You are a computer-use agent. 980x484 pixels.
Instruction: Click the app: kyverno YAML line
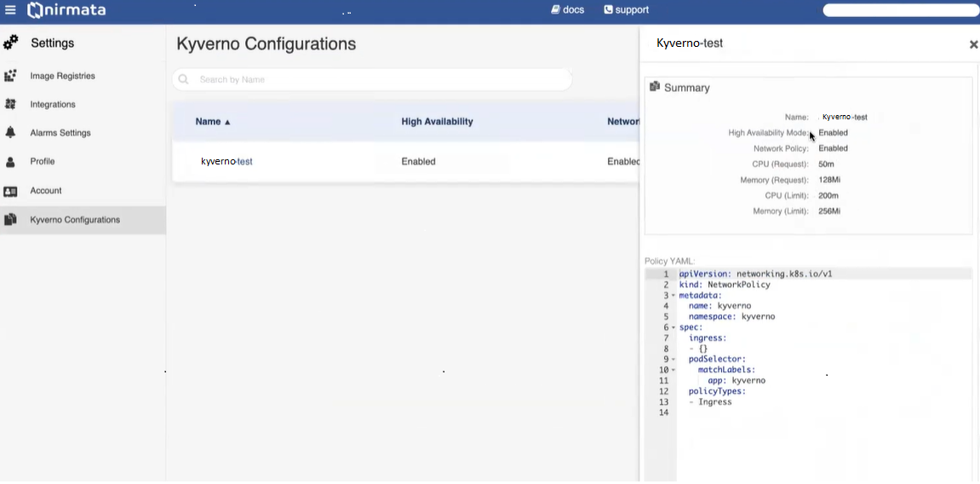736,380
